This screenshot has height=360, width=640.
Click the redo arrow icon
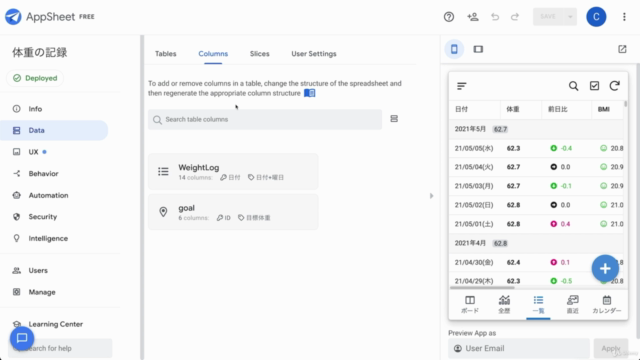coord(515,17)
